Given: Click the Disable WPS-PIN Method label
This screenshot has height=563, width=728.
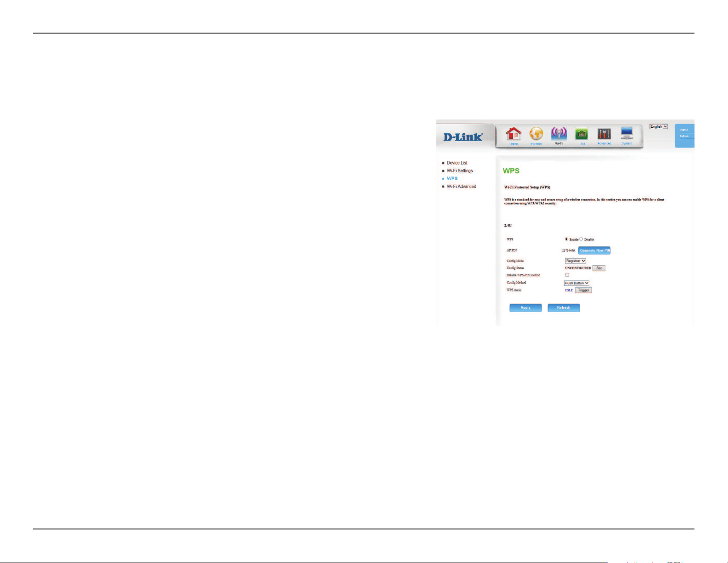Looking at the screenshot, I should [524, 275].
